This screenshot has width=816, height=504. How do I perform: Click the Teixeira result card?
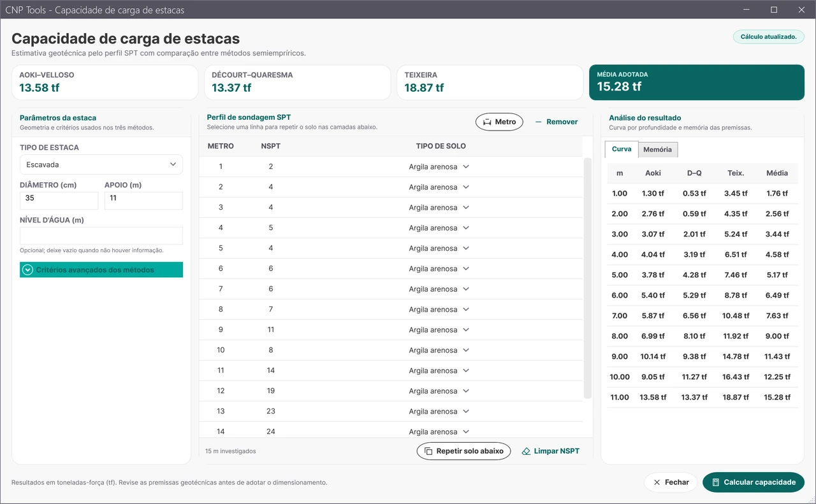490,82
